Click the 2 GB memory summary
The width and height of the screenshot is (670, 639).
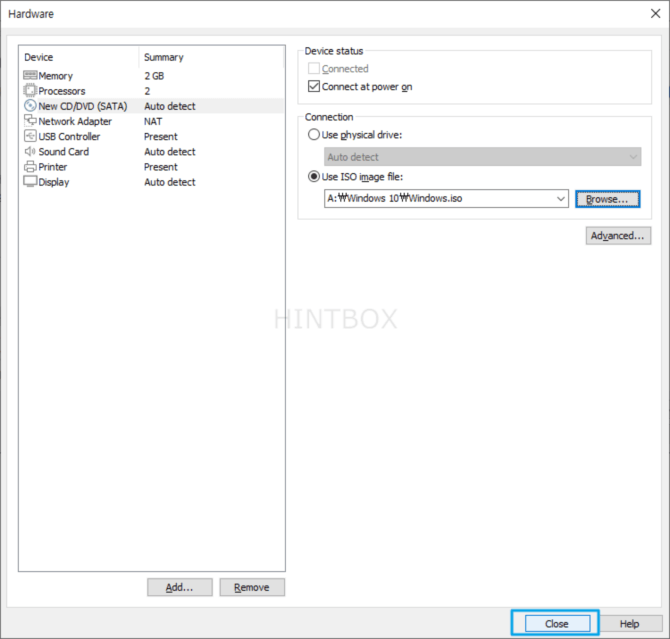click(154, 76)
